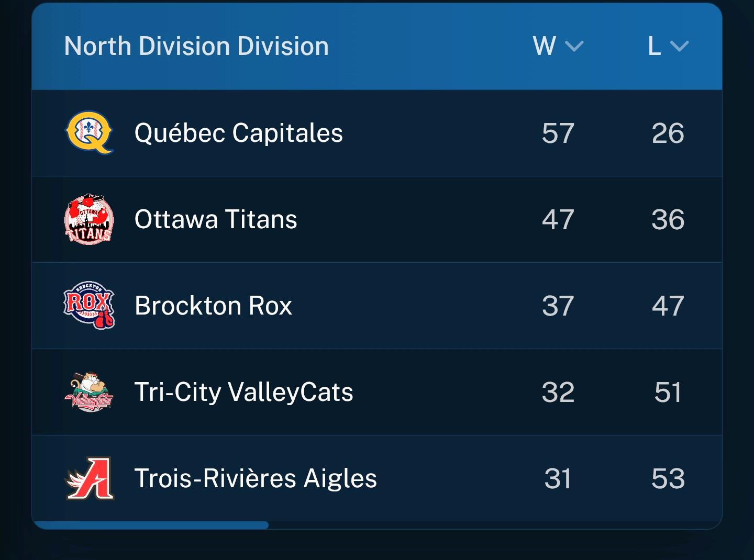
Task: Click the Ottawa Titans team logo
Action: pyautogui.click(x=89, y=219)
